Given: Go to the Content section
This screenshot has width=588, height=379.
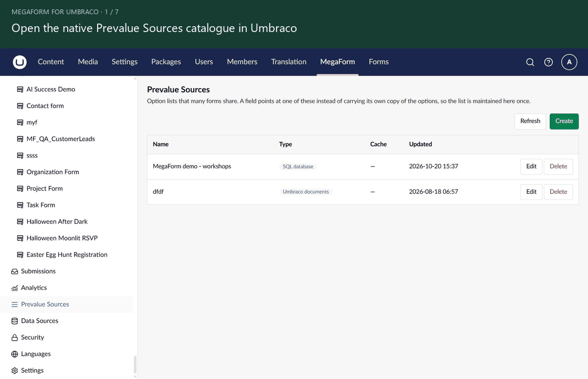Looking at the screenshot, I should click(x=50, y=61).
